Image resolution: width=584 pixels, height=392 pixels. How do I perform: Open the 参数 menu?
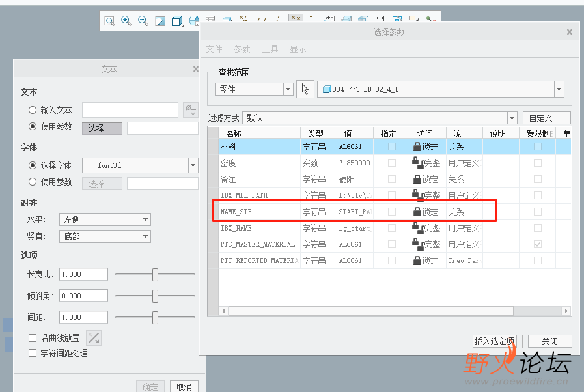coord(242,49)
